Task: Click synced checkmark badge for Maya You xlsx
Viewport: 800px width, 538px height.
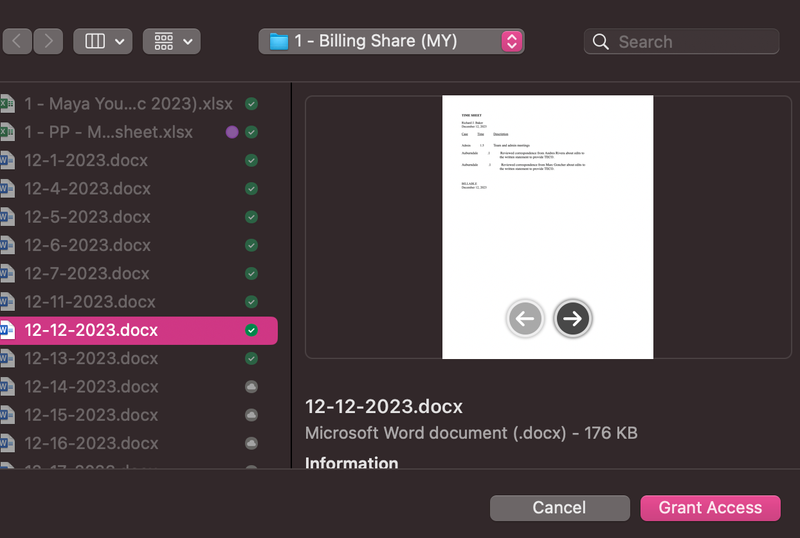Action: pyautogui.click(x=252, y=104)
